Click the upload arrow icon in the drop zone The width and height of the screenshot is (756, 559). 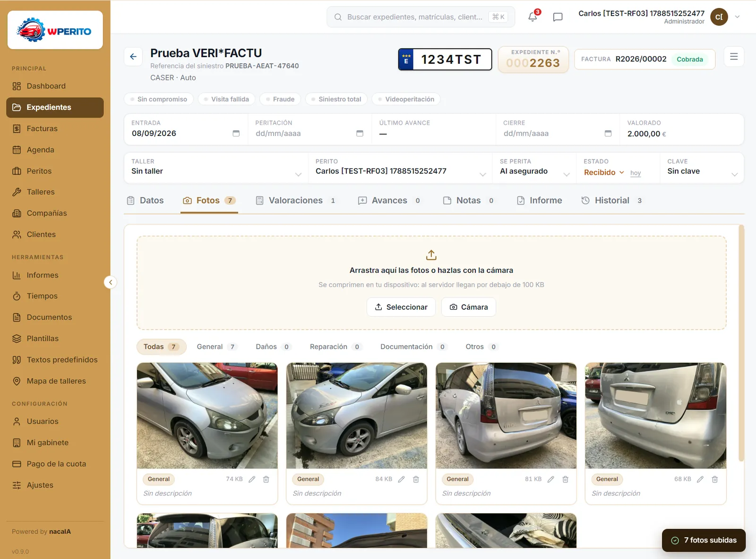tap(431, 255)
